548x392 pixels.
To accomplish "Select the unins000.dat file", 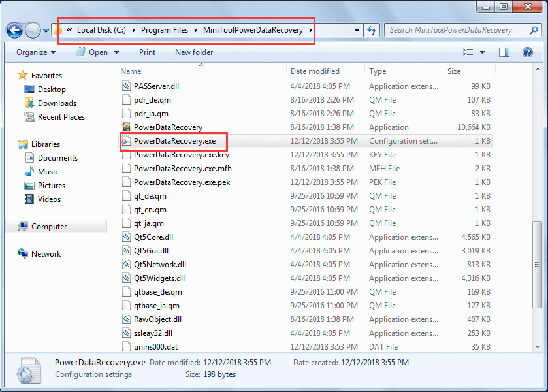I will coord(156,346).
